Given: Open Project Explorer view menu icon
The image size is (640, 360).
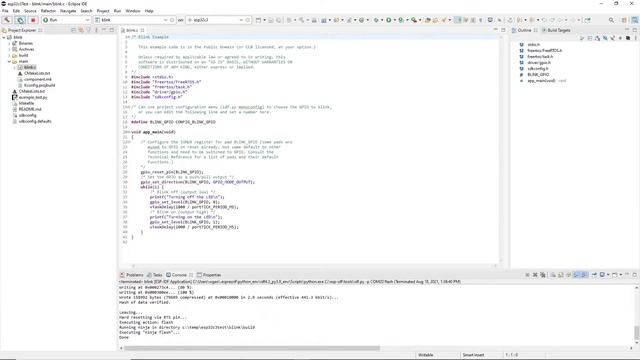Looking at the screenshot, I should (x=96, y=30).
